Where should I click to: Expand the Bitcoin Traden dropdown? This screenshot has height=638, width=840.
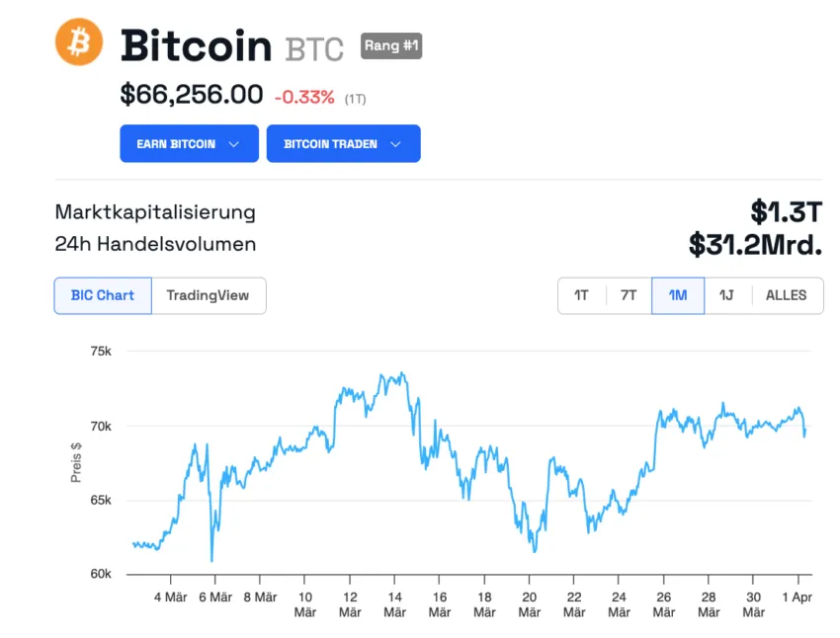343,143
